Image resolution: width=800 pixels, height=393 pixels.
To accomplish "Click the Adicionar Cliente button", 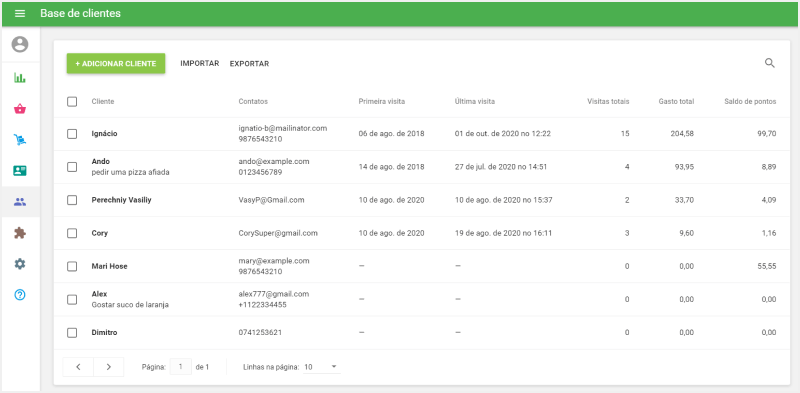I will pyautogui.click(x=116, y=64).
